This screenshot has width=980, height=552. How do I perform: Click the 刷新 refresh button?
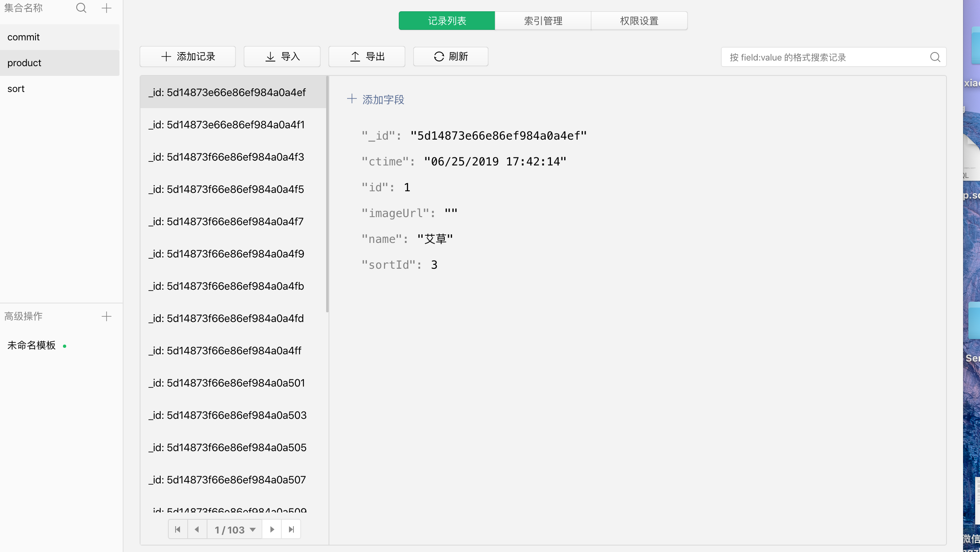(x=451, y=56)
